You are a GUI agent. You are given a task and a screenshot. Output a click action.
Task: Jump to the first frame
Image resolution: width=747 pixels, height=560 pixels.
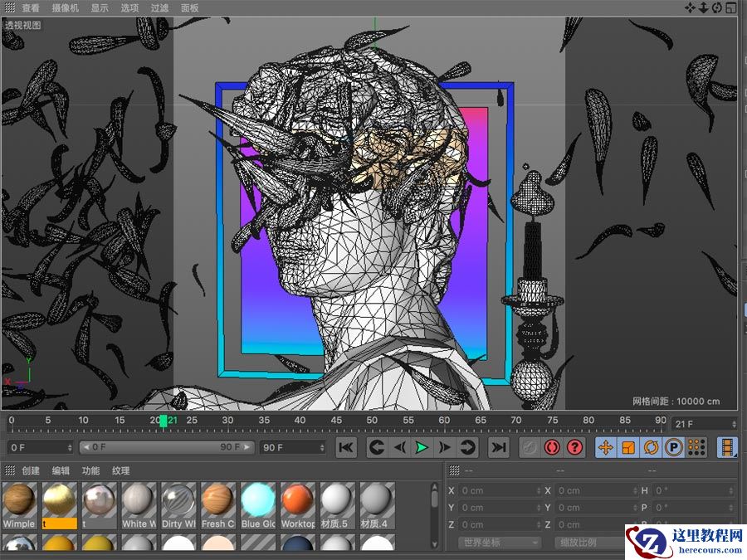347,448
